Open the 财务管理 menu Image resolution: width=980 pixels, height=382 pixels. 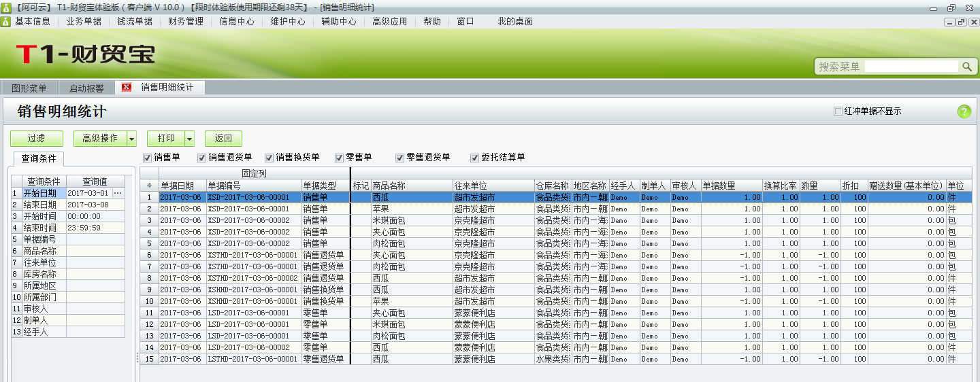click(186, 22)
